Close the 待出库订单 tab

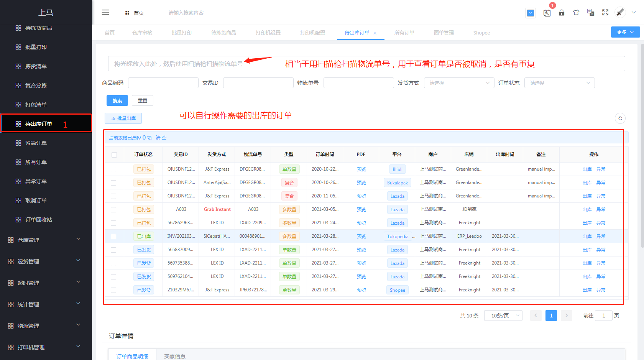(x=375, y=33)
